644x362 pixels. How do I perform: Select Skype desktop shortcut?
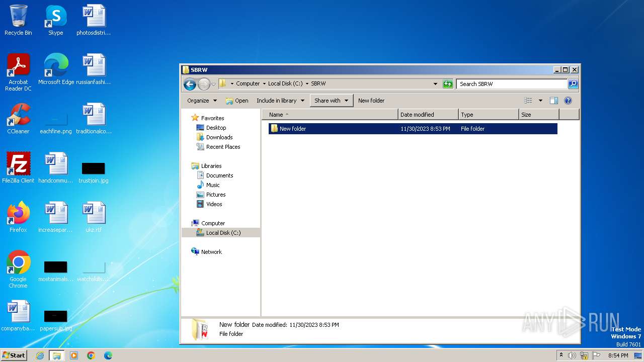56,21
